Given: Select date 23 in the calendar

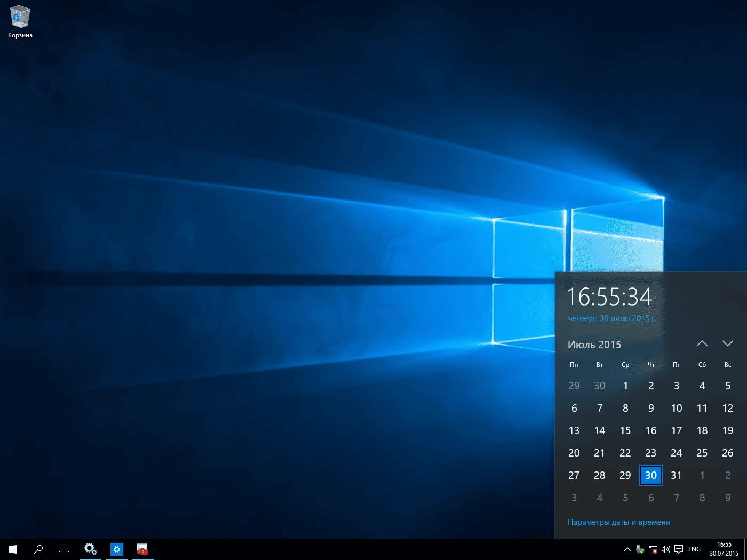Looking at the screenshot, I should pyautogui.click(x=651, y=453).
